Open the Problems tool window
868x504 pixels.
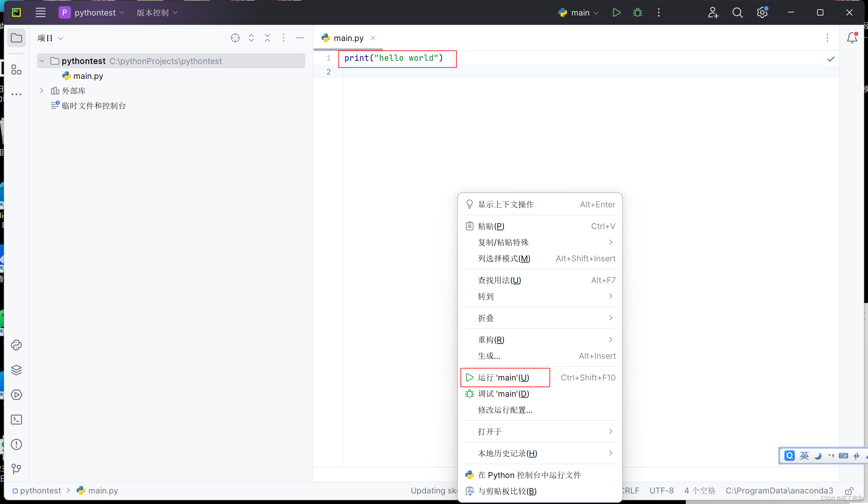(x=16, y=444)
